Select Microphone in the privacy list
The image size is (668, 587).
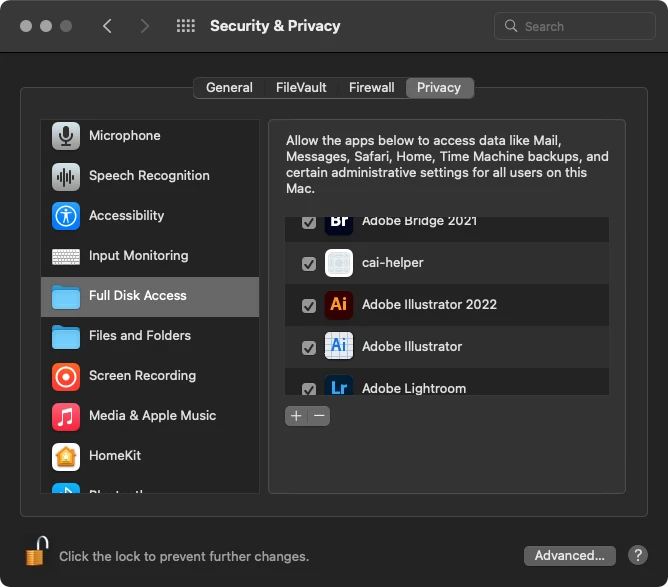coord(125,135)
